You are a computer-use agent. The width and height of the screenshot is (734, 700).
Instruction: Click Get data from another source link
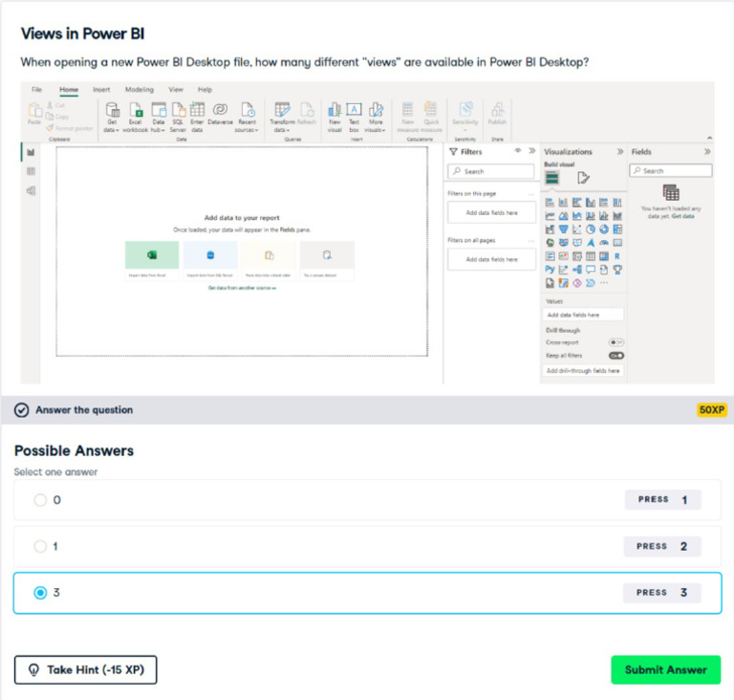point(242,288)
